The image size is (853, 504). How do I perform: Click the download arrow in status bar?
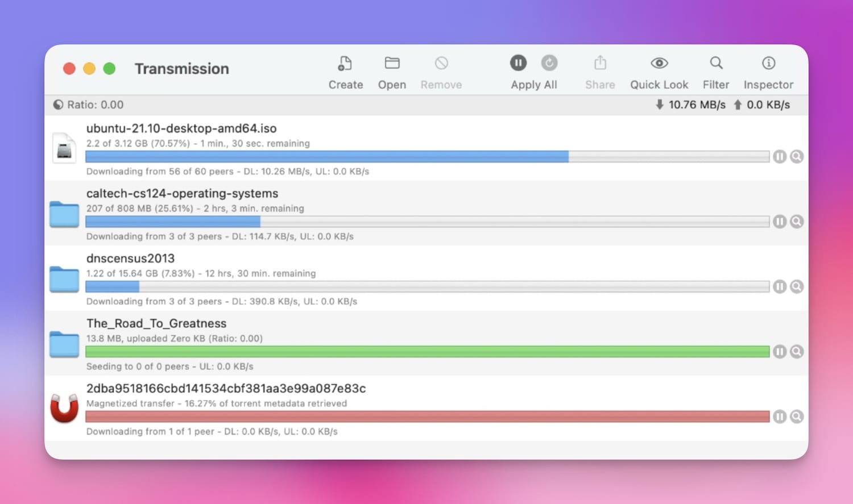[x=659, y=105]
